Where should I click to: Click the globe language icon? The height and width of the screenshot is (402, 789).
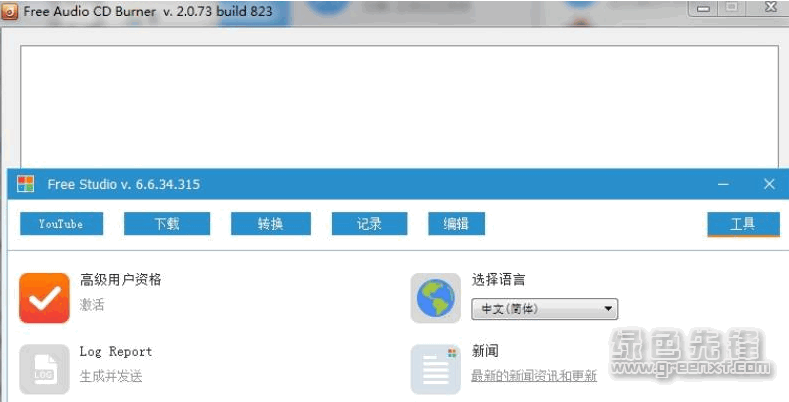click(436, 298)
